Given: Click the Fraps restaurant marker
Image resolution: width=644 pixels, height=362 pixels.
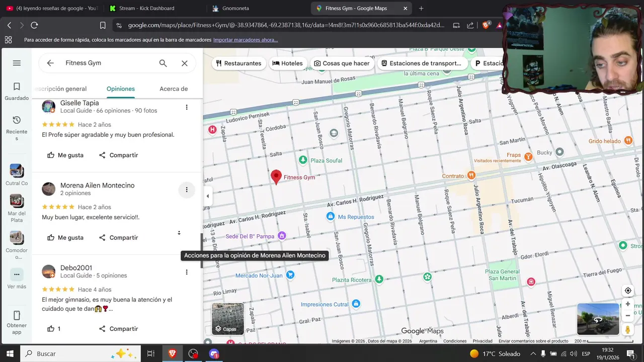Looking at the screenshot, I should pos(528,157).
